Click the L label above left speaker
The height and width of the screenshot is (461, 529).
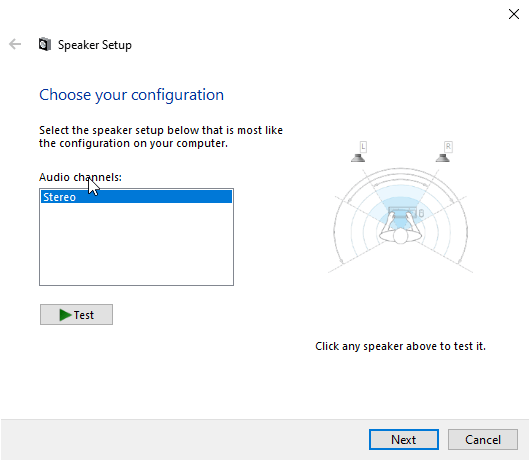click(363, 147)
